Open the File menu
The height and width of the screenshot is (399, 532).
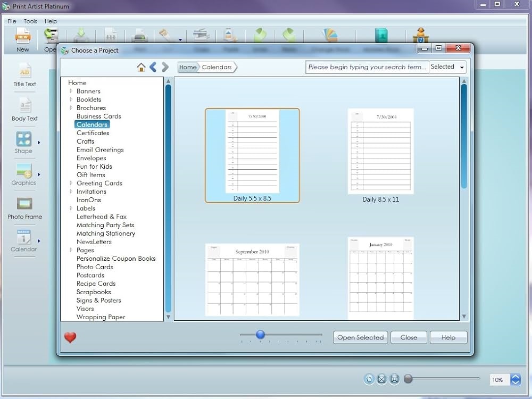[x=12, y=21]
